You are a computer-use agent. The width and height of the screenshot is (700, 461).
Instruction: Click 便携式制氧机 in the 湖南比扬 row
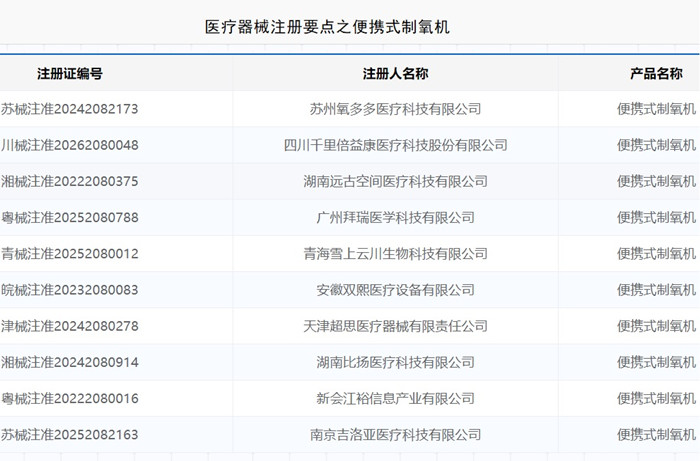tap(656, 362)
